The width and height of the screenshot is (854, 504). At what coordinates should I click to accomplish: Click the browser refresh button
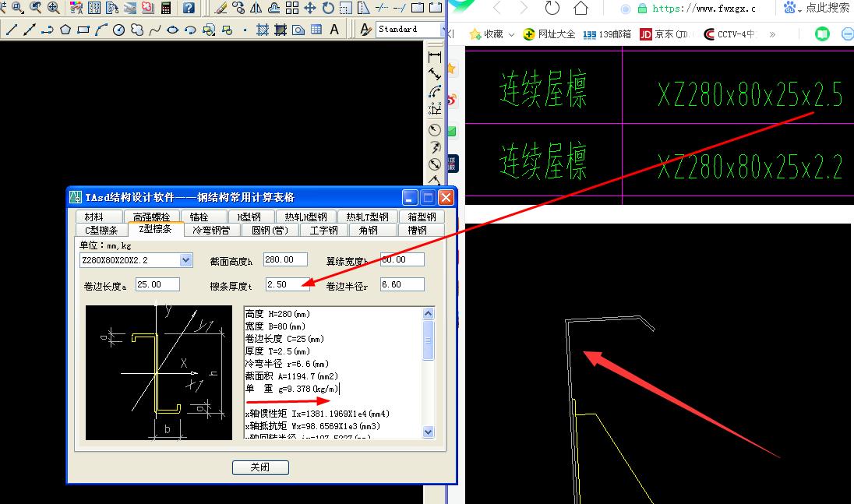pos(552,8)
